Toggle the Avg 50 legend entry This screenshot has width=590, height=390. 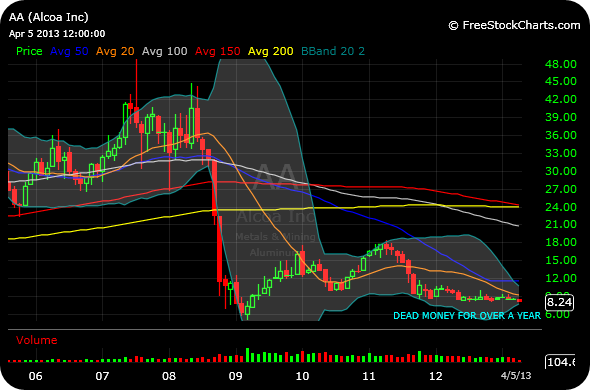(69, 51)
